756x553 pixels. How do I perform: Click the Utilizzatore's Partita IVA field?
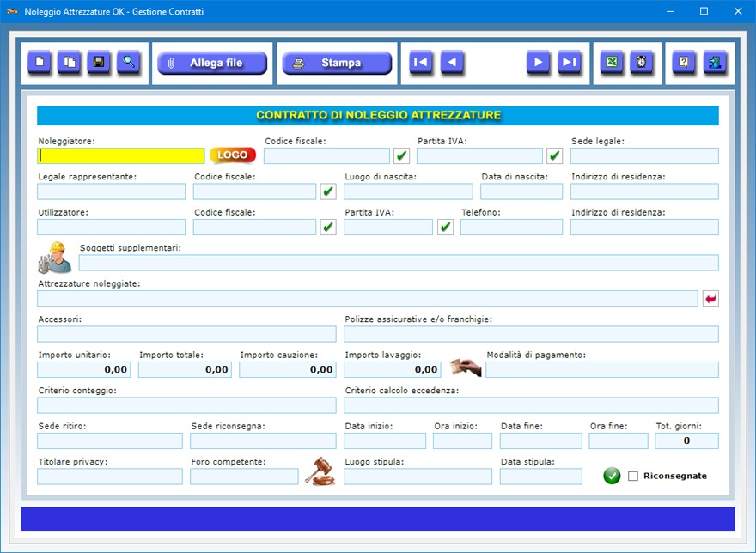(x=388, y=227)
